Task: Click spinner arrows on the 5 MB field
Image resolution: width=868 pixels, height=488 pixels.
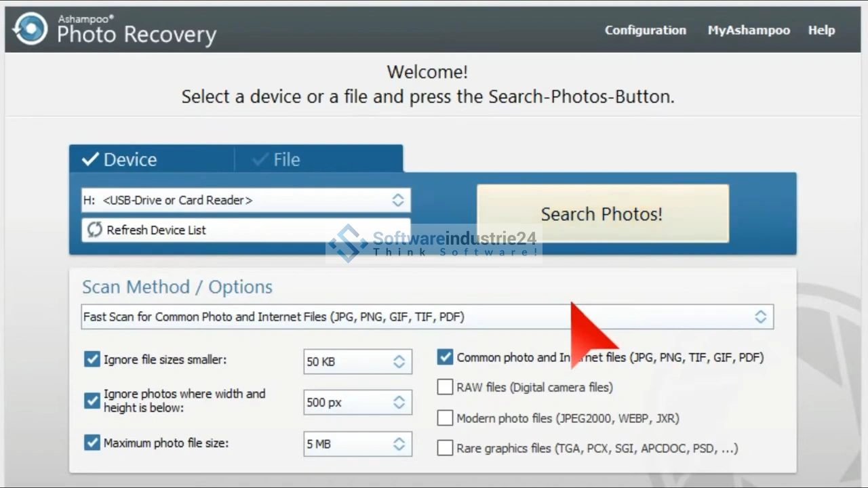Action: tap(399, 444)
